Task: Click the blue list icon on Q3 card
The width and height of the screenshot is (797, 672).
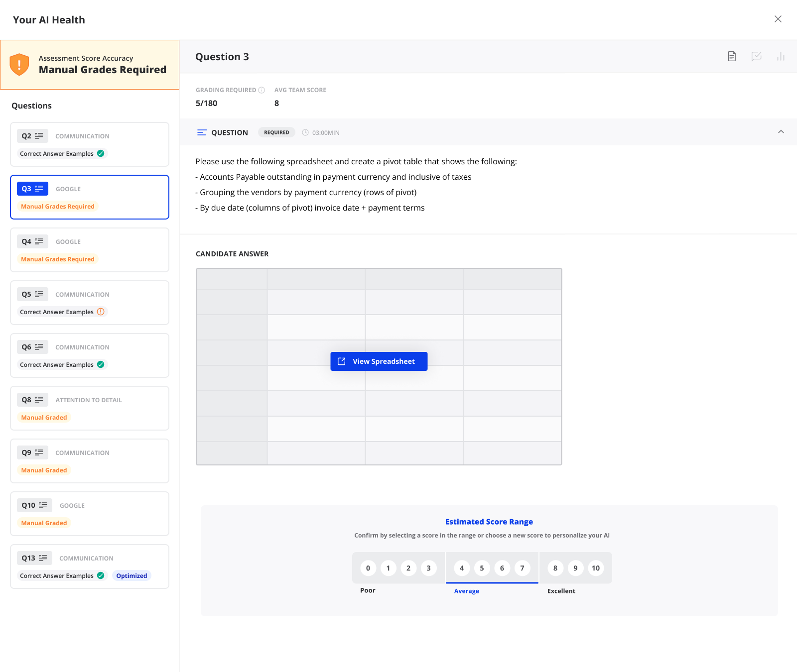Action: click(39, 189)
